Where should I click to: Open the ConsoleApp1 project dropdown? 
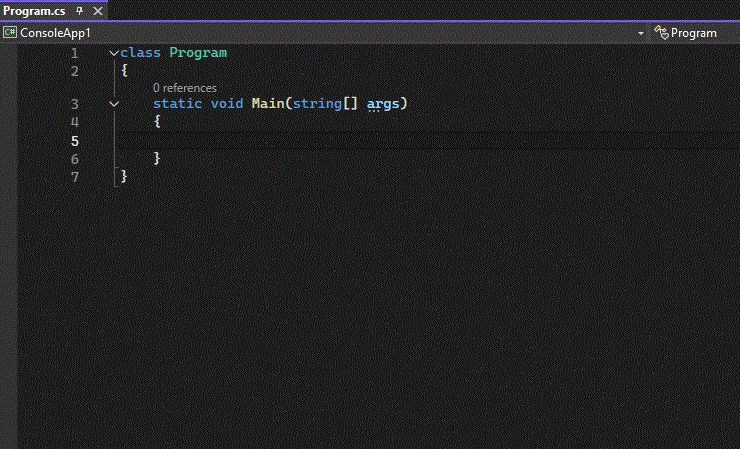(x=324, y=33)
